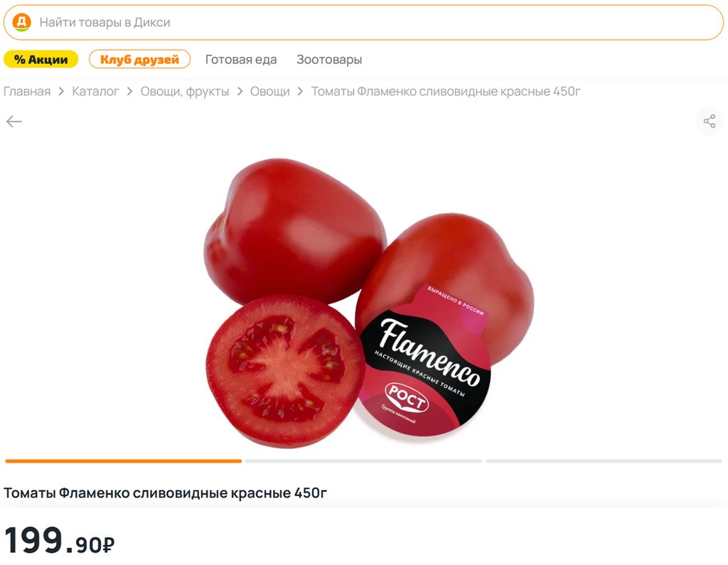Viewport: 728px width, 565px height.
Task: Open the 'Каталог' breadcrumb link
Action: point(96,92)
